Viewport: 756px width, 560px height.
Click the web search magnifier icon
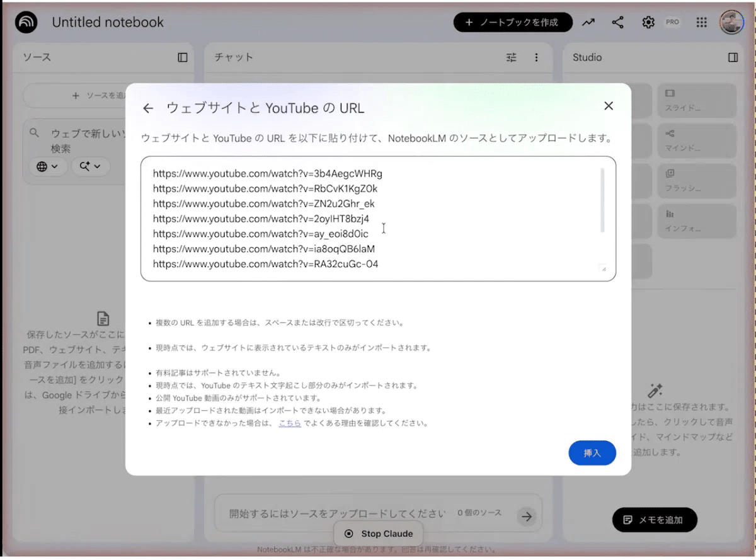point(35,133)
